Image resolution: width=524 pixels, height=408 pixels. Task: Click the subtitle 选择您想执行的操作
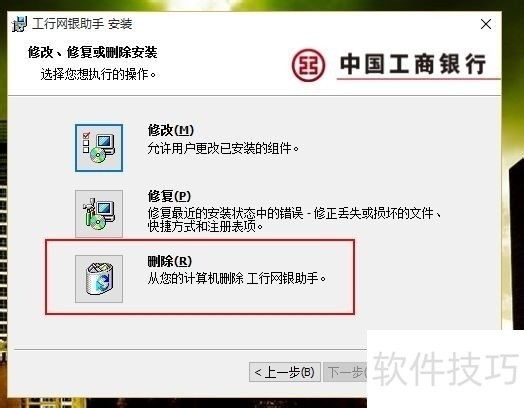tap(98, 74)
